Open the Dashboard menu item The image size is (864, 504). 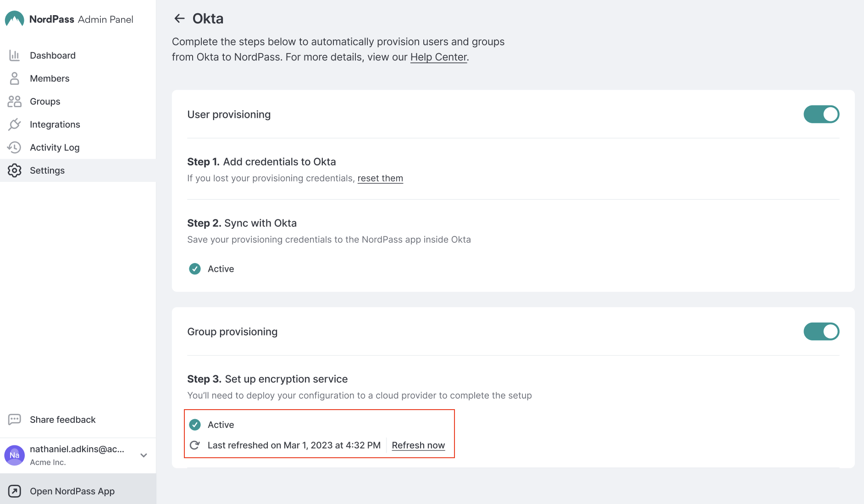[x=78, y=55]
